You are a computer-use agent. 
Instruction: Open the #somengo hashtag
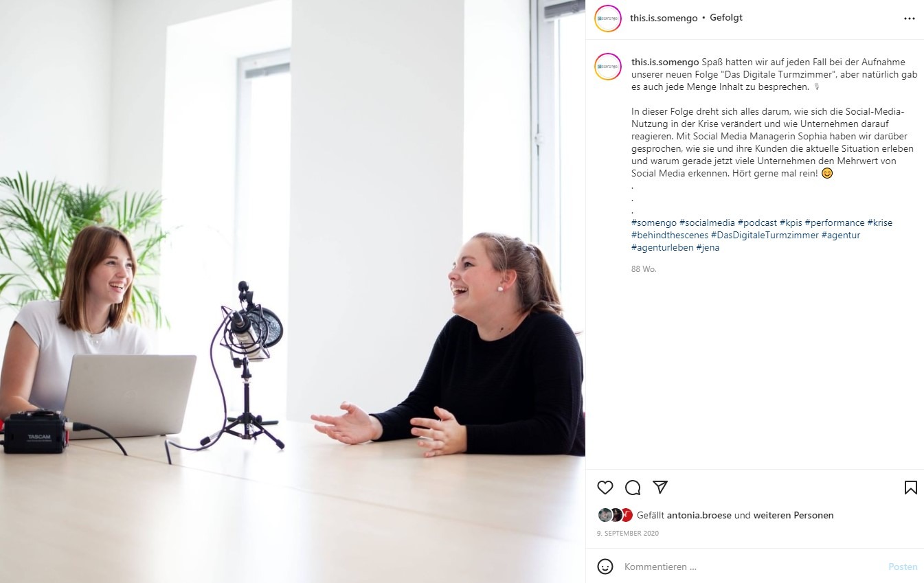pyautogui.click(x=653, y=222)
